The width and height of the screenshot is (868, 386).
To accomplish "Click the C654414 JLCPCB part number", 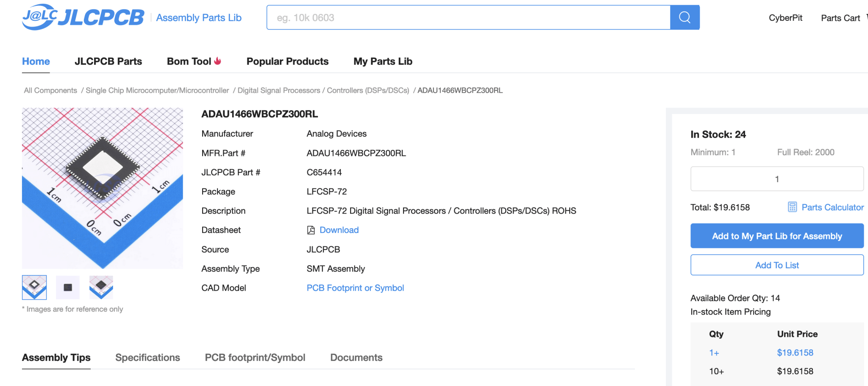I will pos(324,172).
